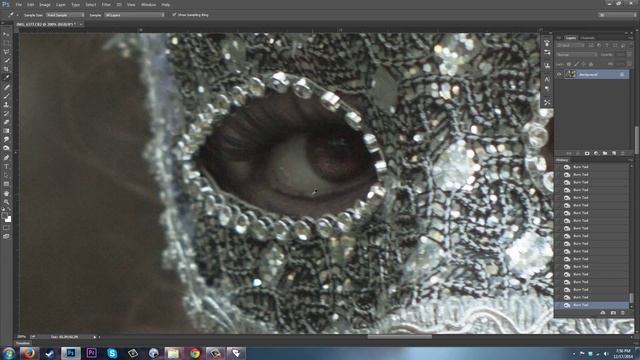Viewport: 640px width, 360px height.
Task: Open the layer blend mode dropdown
Action: pyautogui.click(x=577, y=54)
